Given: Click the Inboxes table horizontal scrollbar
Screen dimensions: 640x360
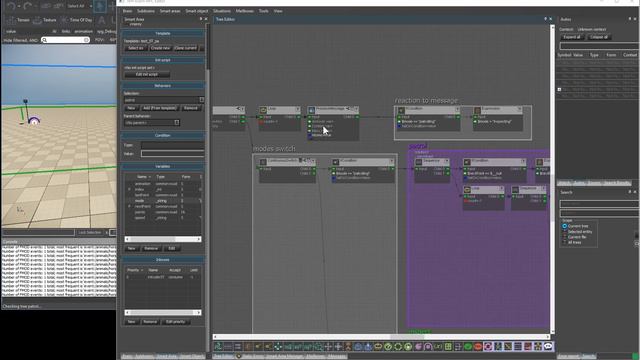Looking at the screenshot, I should [x=162, y=313].
